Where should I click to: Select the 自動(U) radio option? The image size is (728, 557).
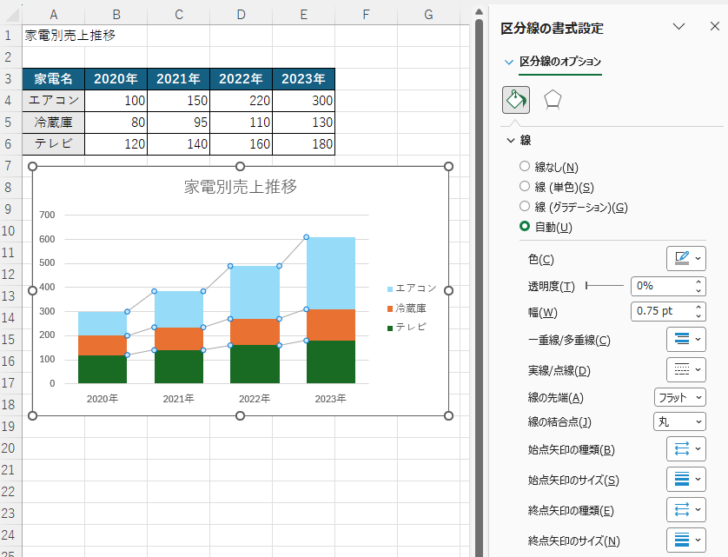(x=525, y=226)
